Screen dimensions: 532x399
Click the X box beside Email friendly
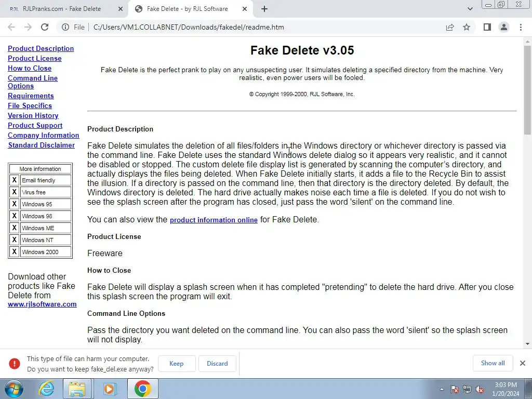(x=14, y=180)
